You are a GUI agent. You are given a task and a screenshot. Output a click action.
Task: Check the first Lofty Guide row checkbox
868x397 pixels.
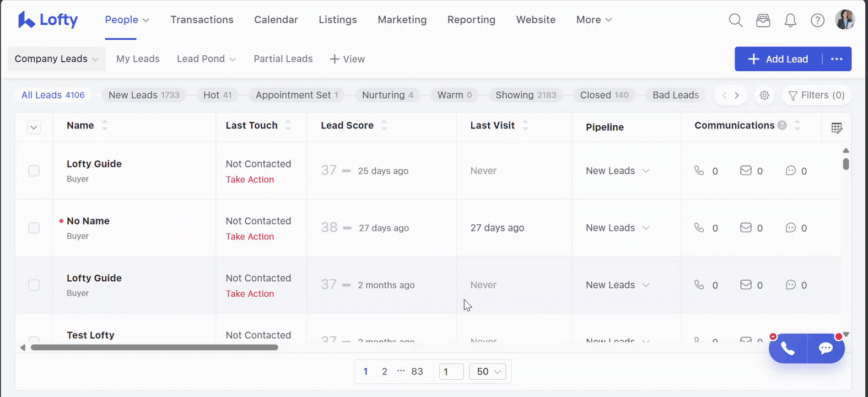coord(34,171)
